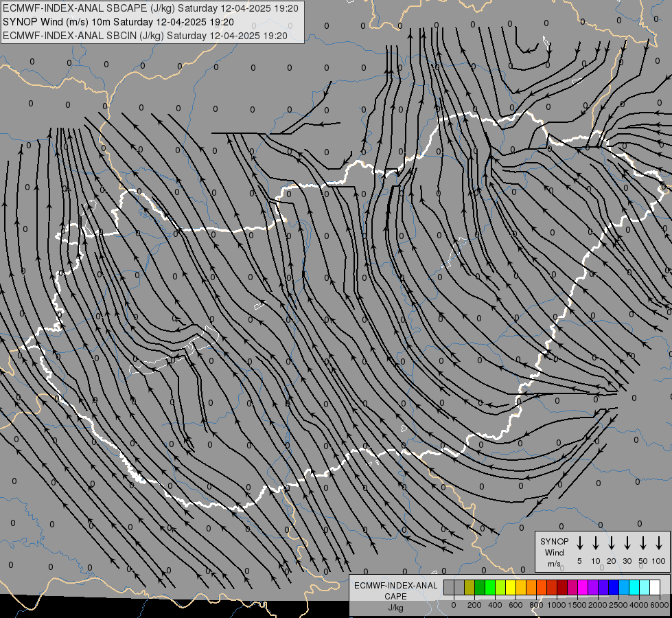Pick the white swatch ending the CAPE scale

point(655,587)
